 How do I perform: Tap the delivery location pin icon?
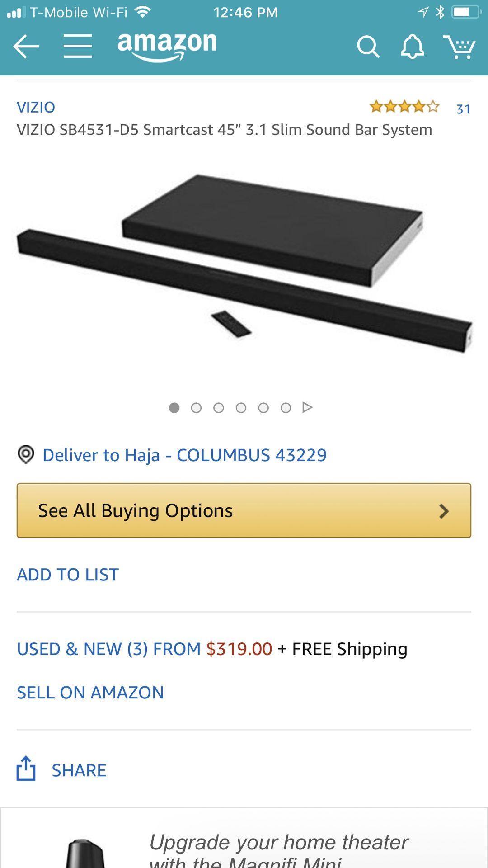[x=26, y=454]
